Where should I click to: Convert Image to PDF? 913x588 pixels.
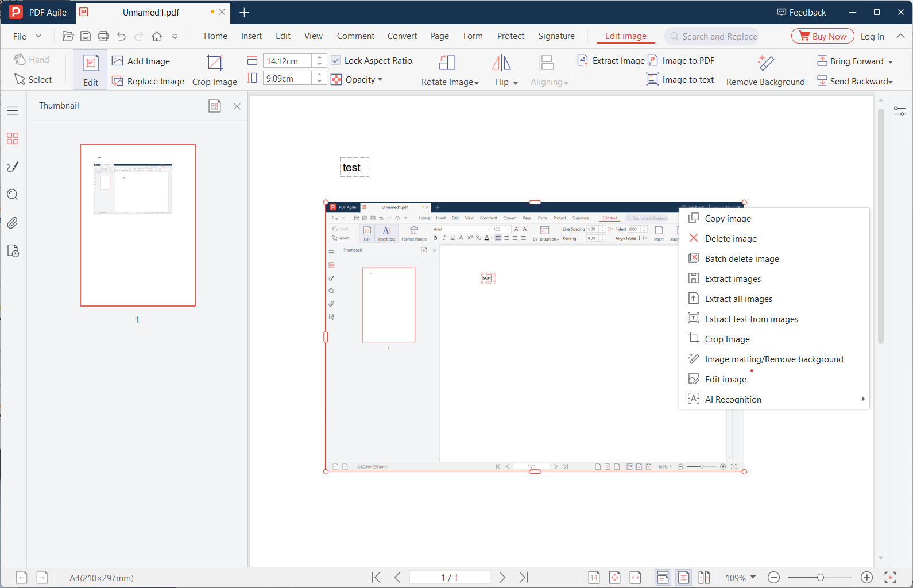[x=681, y=60]
